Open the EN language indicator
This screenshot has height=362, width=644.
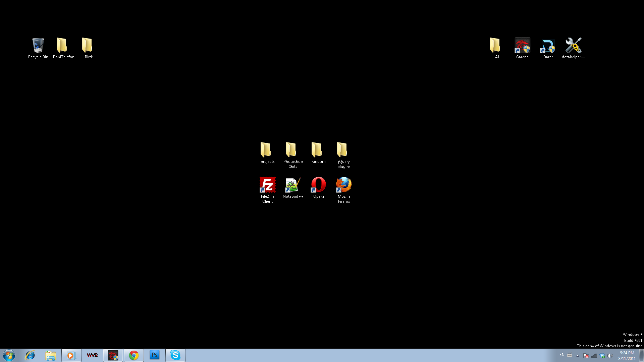(x=562, y=355)
